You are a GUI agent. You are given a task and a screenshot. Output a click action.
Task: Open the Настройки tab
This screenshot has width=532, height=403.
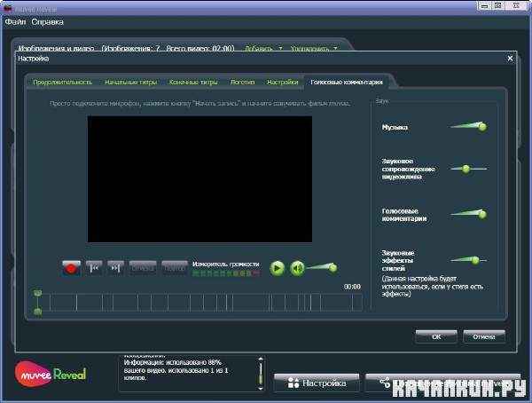(282, 83)
